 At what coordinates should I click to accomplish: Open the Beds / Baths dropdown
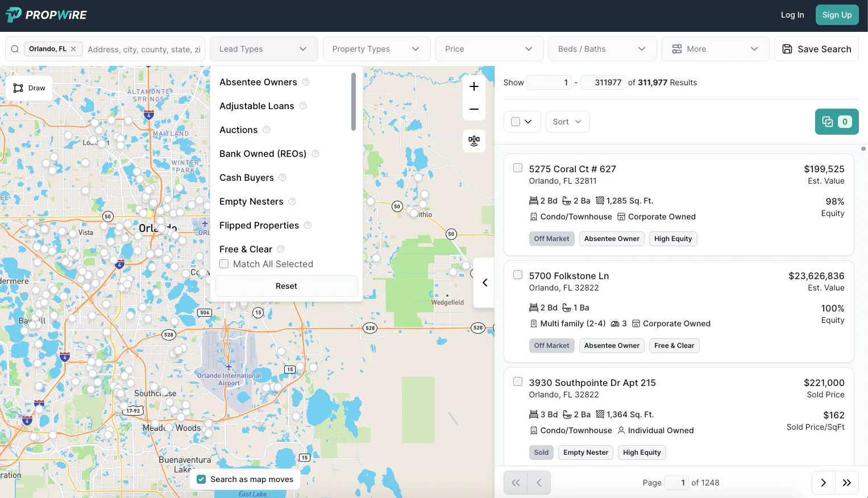pyautogui.click(x=602, y=49)
